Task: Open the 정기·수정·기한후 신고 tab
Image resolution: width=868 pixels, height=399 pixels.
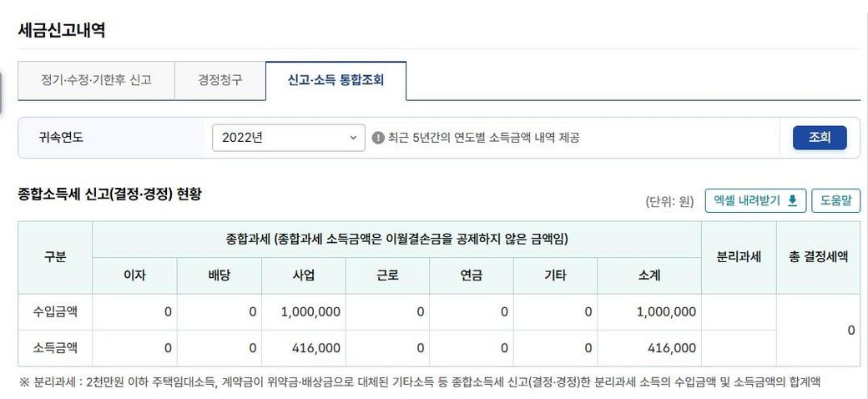Action: [x=96, y=81]
